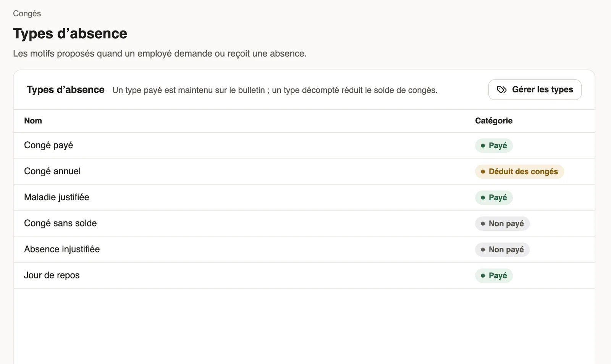Click the Payé badge for Congé payé
Image resolution: width=611 pixels, height=364 pixels.
[494, 146]
